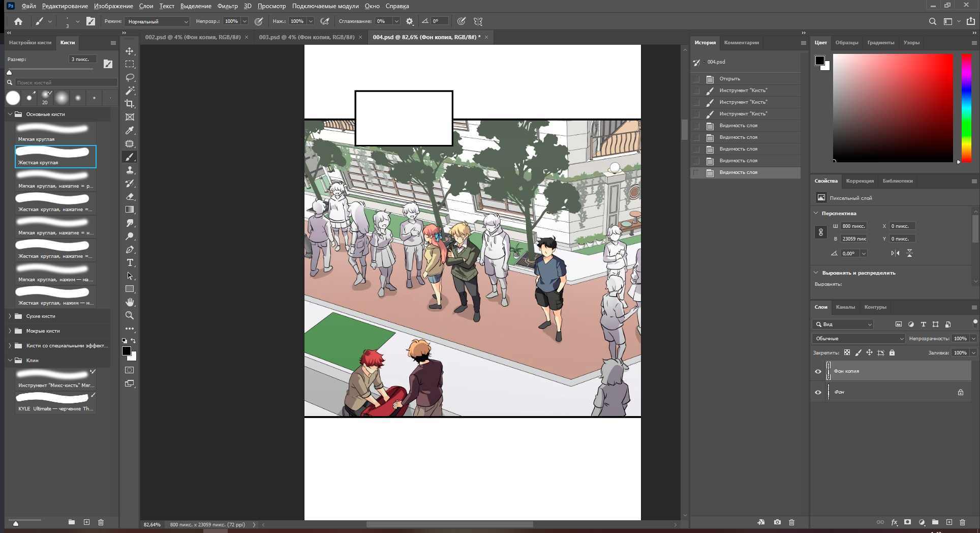Delete layer with Layers panel trash icon
Viewport: 980px width, 533px height.
[962, 522]
